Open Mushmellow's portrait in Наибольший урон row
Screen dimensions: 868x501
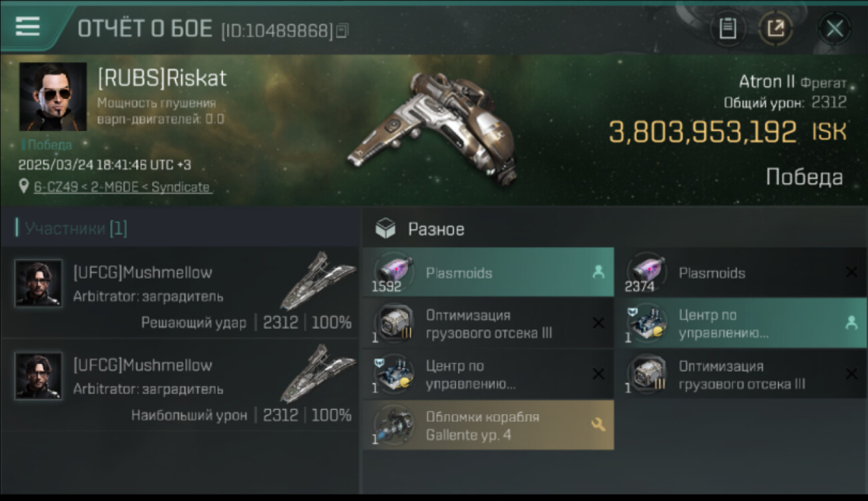point(38,376)
